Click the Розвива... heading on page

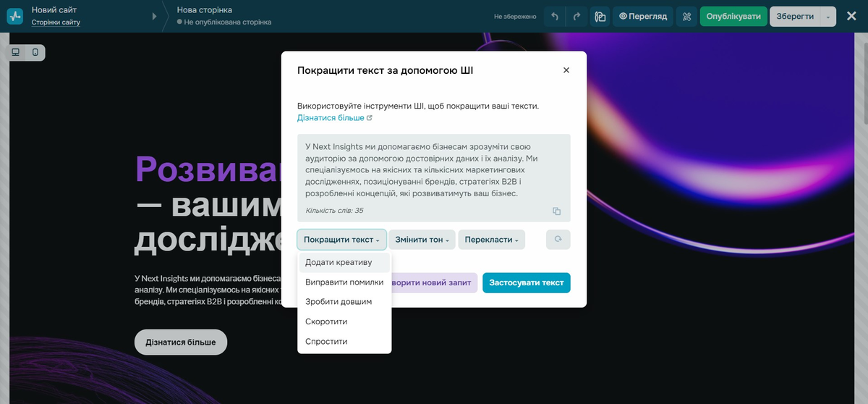tap(208, 169)
